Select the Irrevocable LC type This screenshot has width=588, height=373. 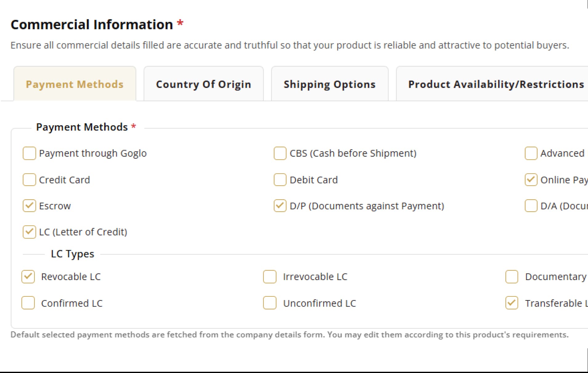coord(270,276)
